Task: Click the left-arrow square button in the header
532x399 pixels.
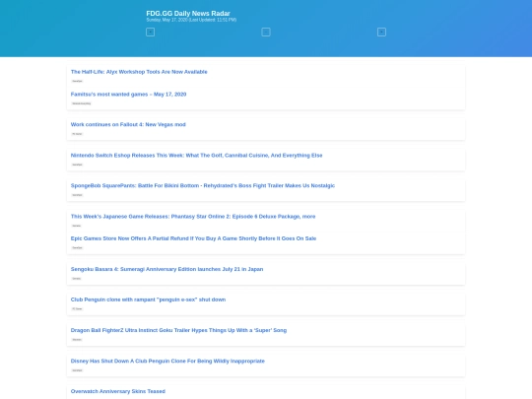Action: pos(151,32)
